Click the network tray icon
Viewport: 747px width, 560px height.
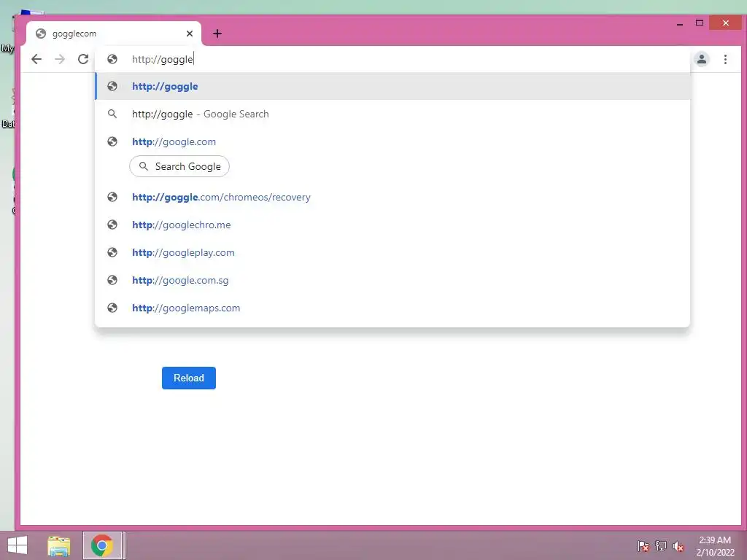pyautogui.click(x=661, y=545)
